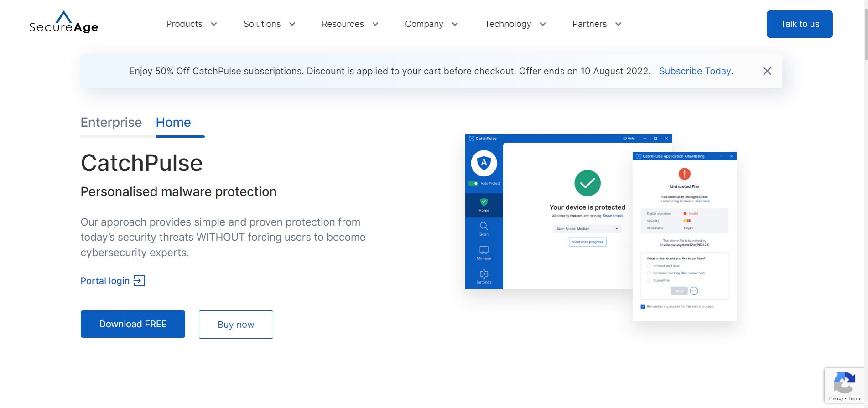The width and height of the screenshot is (868, 408).
Task: Expand the Products dropdown menu
Action: point(191,24)
